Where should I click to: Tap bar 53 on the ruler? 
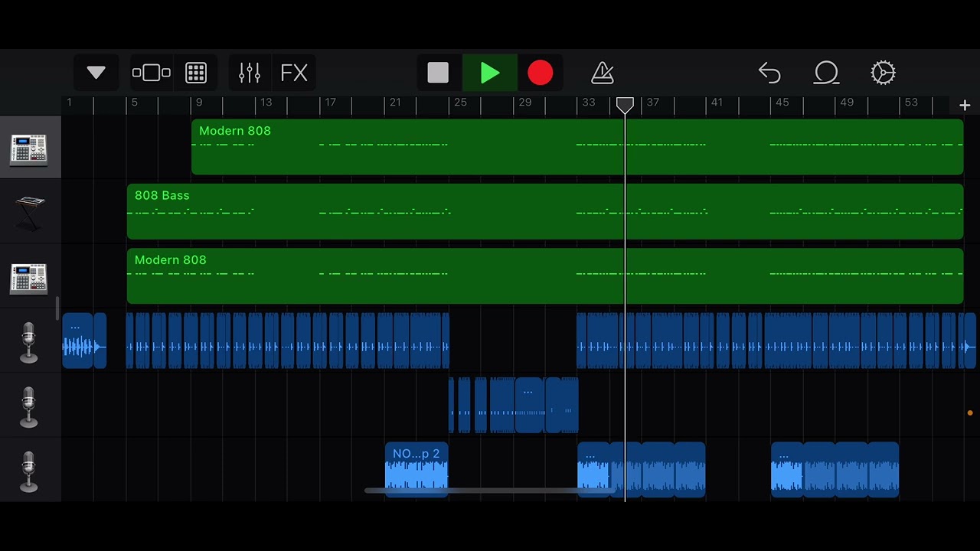click(911, 103)
